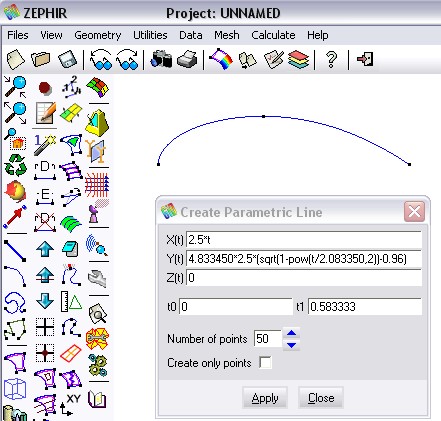
Task: Select the straight line creation tool
Action: 15,251
